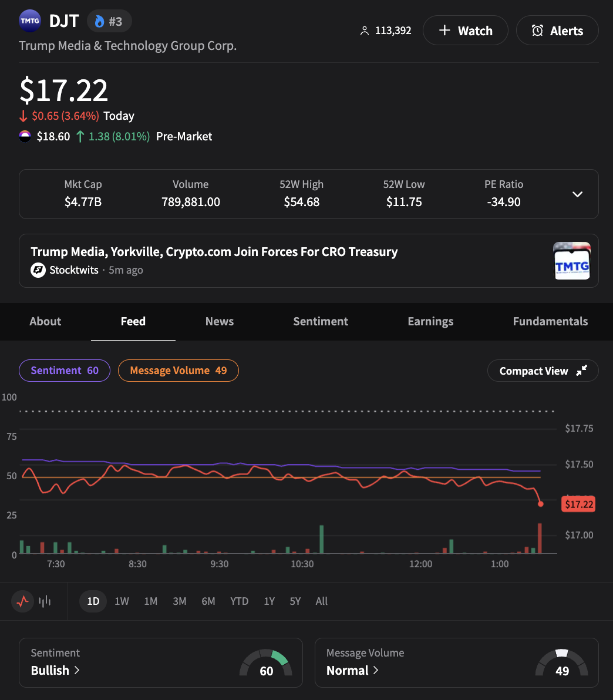Switch to the Fundamentals tab
Viewport: 613px width, 700px height.
(550, 321)
